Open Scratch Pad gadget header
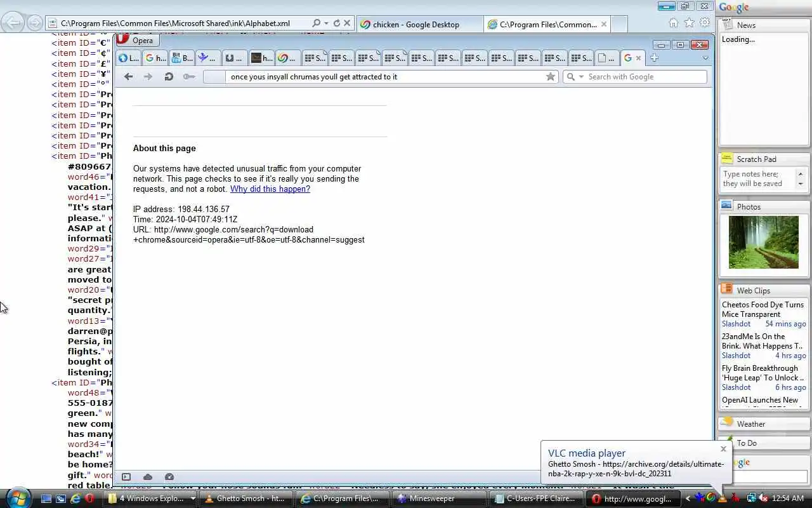 (764, 159)
